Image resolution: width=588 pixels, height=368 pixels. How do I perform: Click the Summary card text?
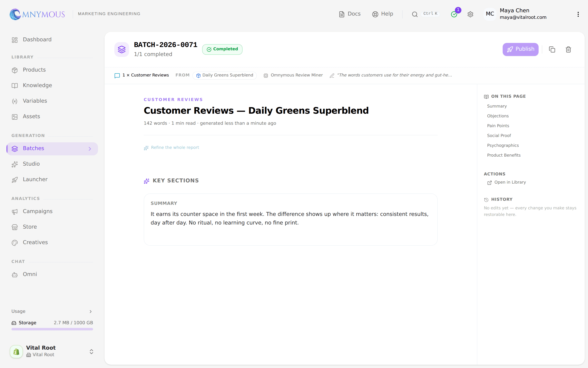click(x=290, y=218)
